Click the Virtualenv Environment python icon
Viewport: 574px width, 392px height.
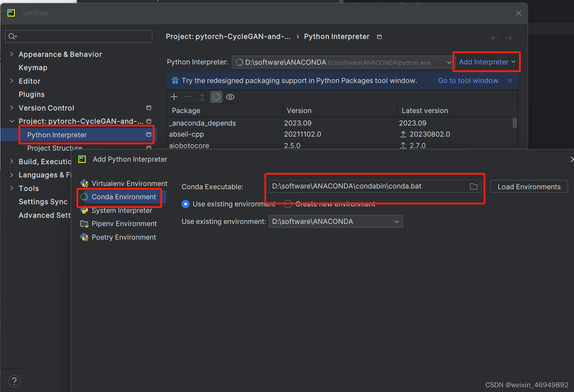tap(85, 183)
